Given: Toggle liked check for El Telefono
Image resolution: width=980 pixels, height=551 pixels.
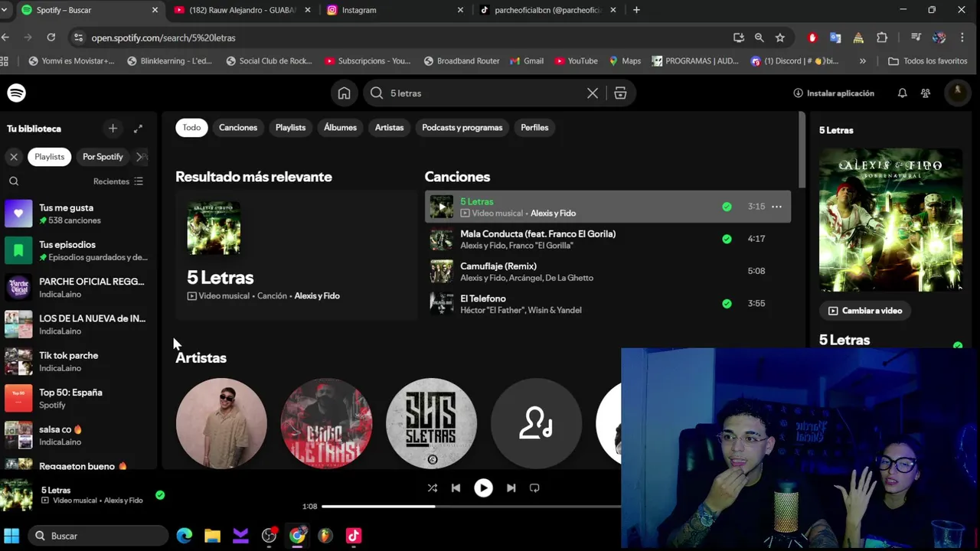Looking at the screenshot, I should (727, 304).
